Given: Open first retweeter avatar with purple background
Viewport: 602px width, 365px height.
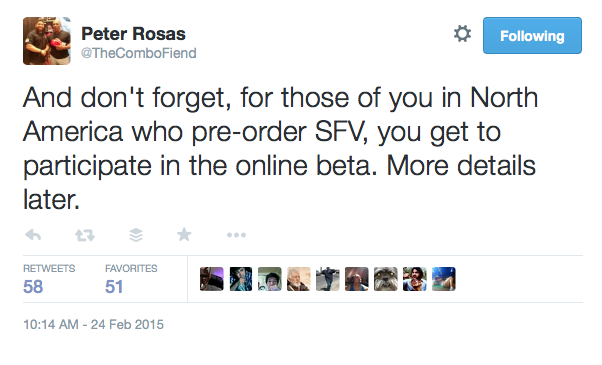Looking at the screenshot, I should [212, 279].
